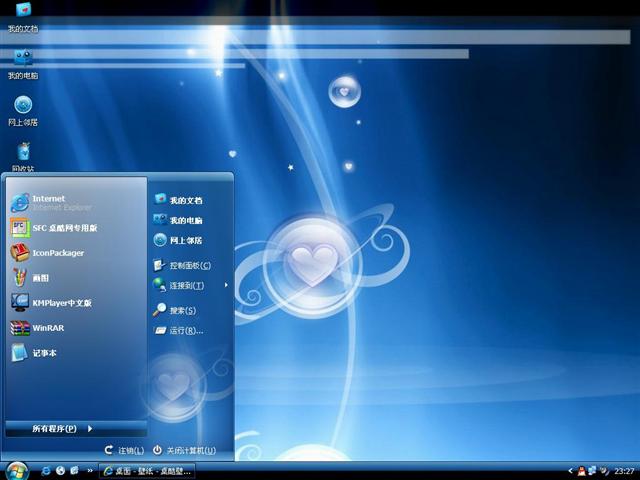Open the 运行(R)... run dialog
The image size is (640, 480).
click(185, 330)
